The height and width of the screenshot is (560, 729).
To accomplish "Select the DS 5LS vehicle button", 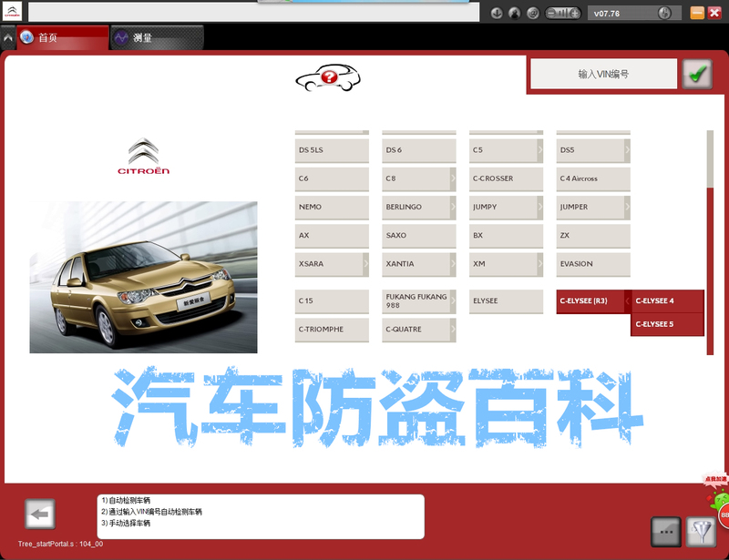I will (332, 150).
